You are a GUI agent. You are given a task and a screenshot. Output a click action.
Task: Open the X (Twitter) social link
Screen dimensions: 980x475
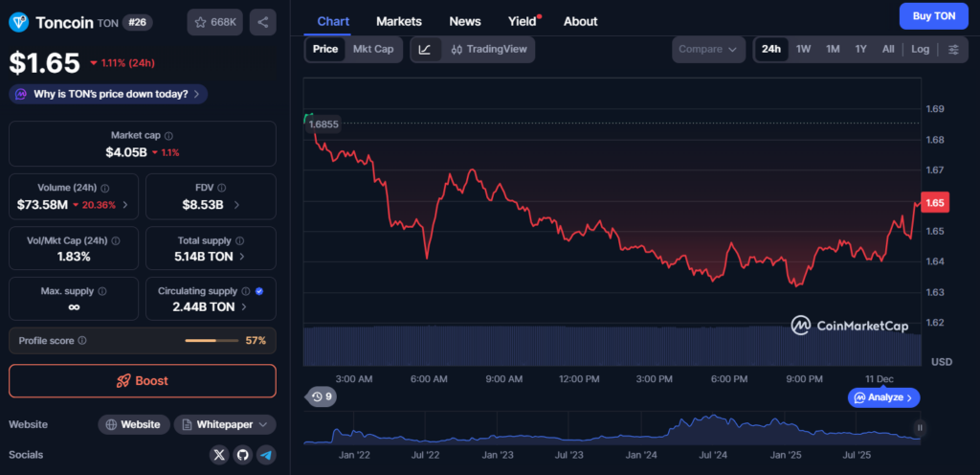(x=219, y=455)
